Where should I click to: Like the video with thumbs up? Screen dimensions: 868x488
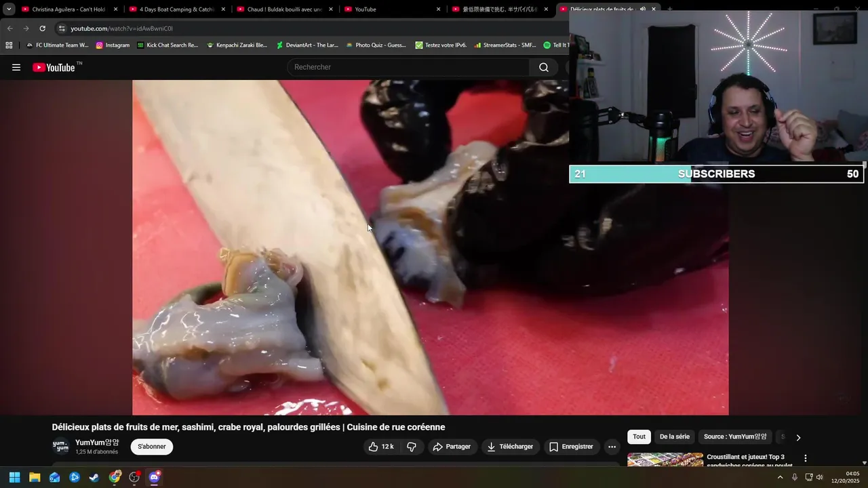381,447
